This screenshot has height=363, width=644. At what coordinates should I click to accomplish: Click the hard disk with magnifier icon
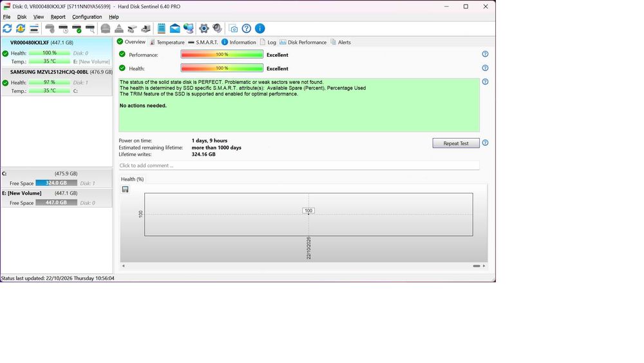click(90, 28)
